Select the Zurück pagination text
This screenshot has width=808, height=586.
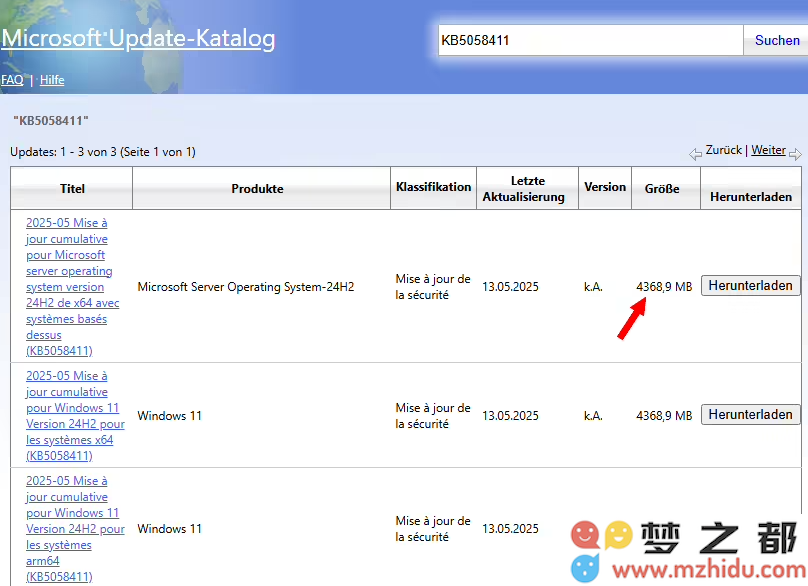pos(723,150)
